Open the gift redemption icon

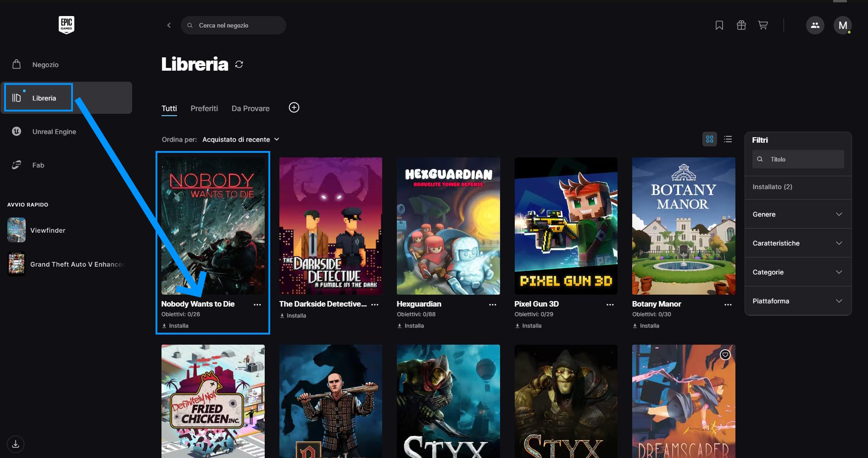point(741,25)
